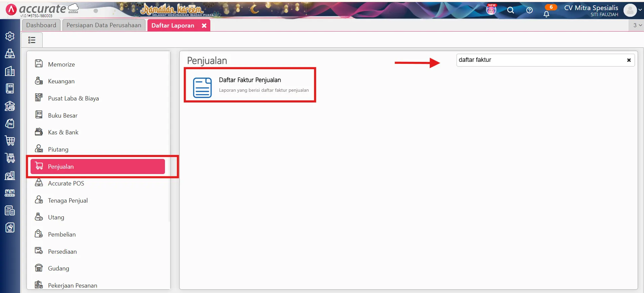Click the report search input field
This screenshot has width=644, height=293.
click(x=538, y=60)
